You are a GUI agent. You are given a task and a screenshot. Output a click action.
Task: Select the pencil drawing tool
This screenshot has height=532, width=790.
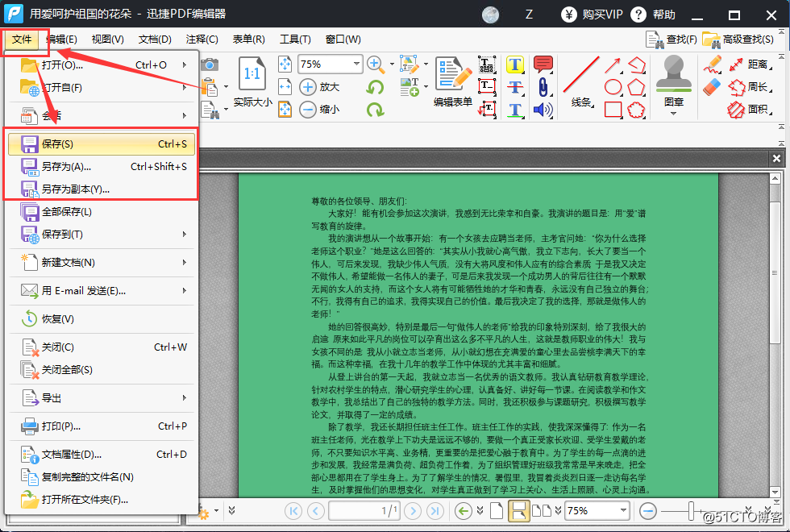coord(713,64)
